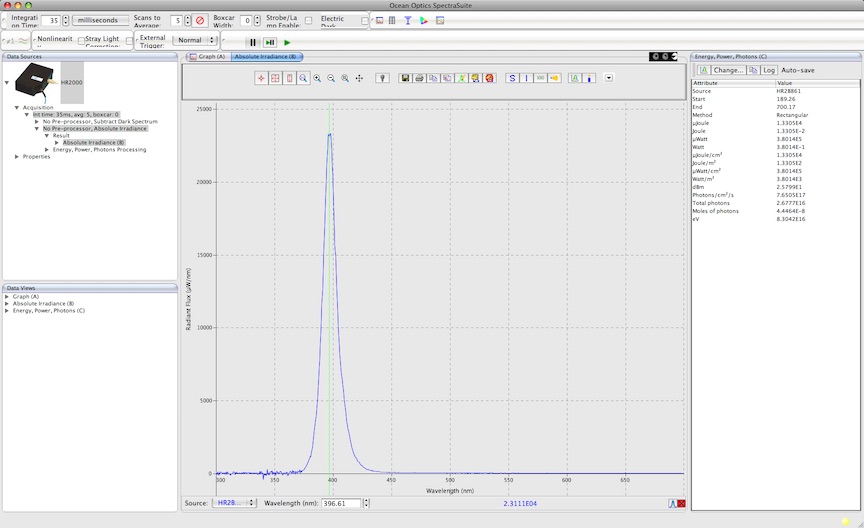Open the milliseconds units dropdown
Viewport: 864px width, 528px height.
[100, 20]
